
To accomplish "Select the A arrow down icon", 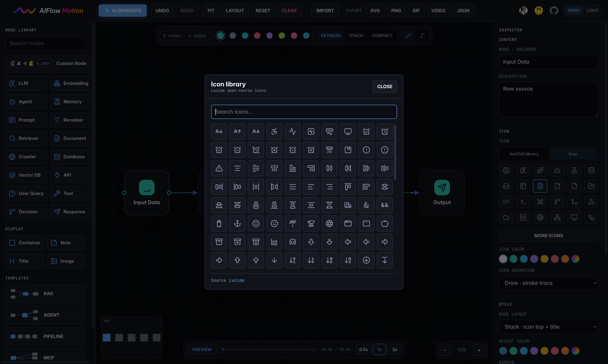I will [x=219, y=132].
